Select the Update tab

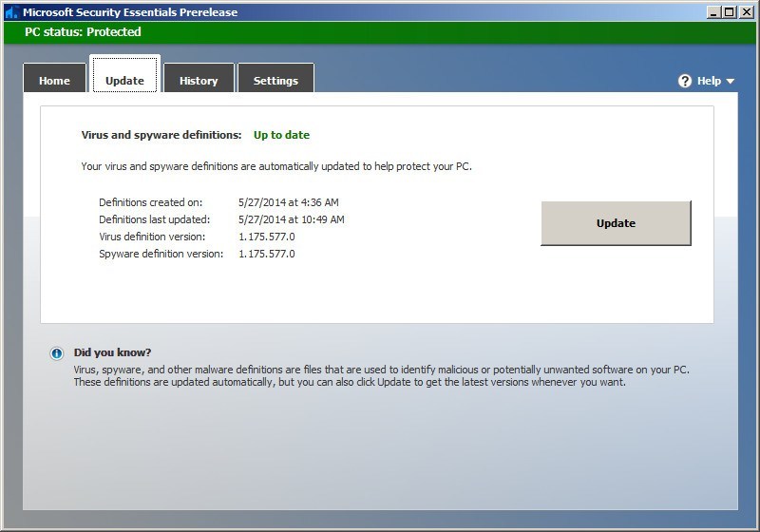pos(124,74)
